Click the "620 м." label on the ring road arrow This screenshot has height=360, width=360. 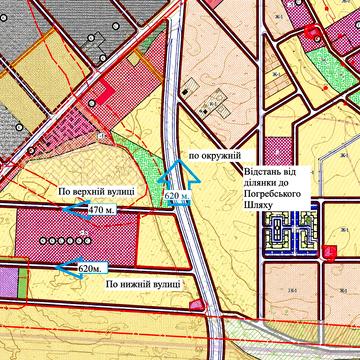tap(176, 195)
